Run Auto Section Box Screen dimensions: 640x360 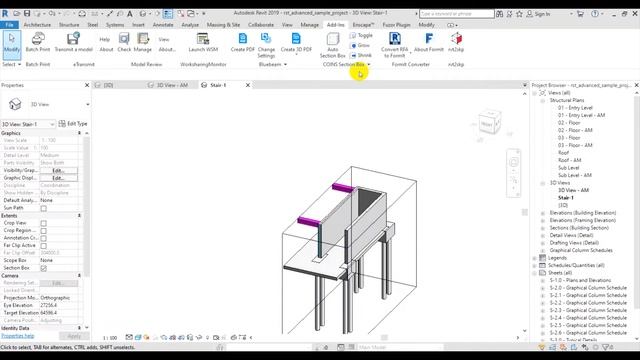(x=333, y=45)
